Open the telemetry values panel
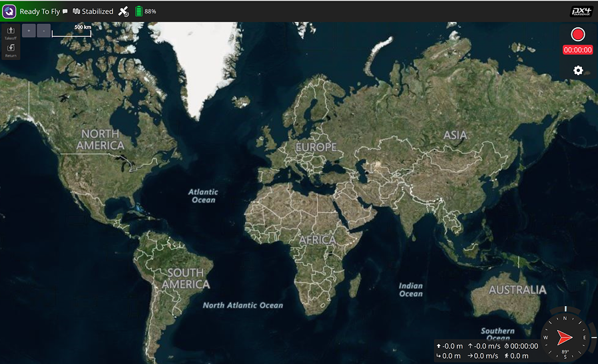598x364 pixels. coord(487,351)
